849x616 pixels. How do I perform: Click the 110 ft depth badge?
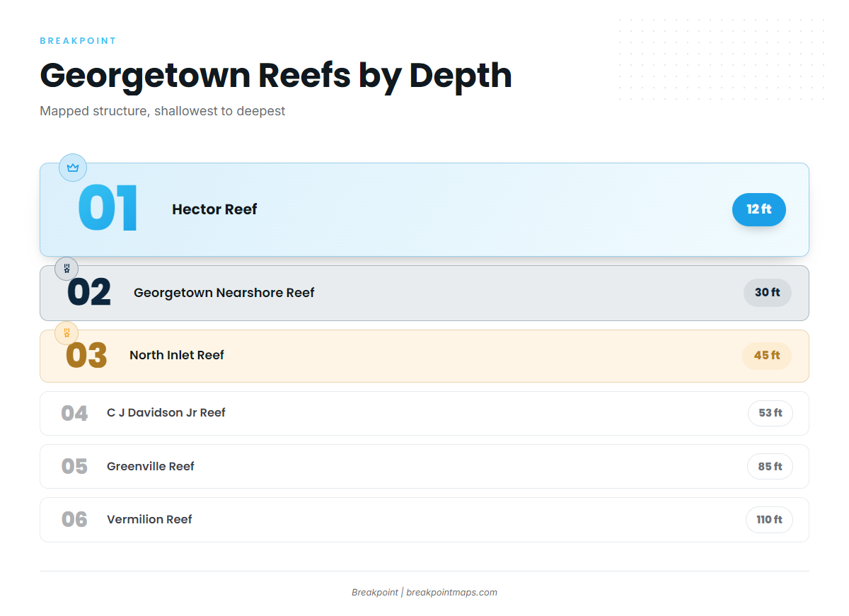(x=769, y=520)
